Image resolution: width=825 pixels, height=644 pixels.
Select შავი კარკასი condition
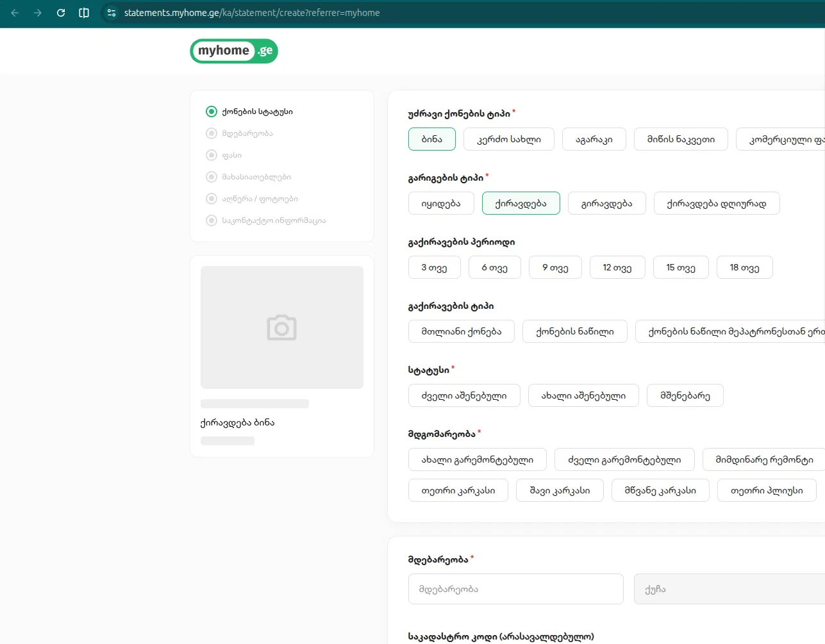[560, 490]
